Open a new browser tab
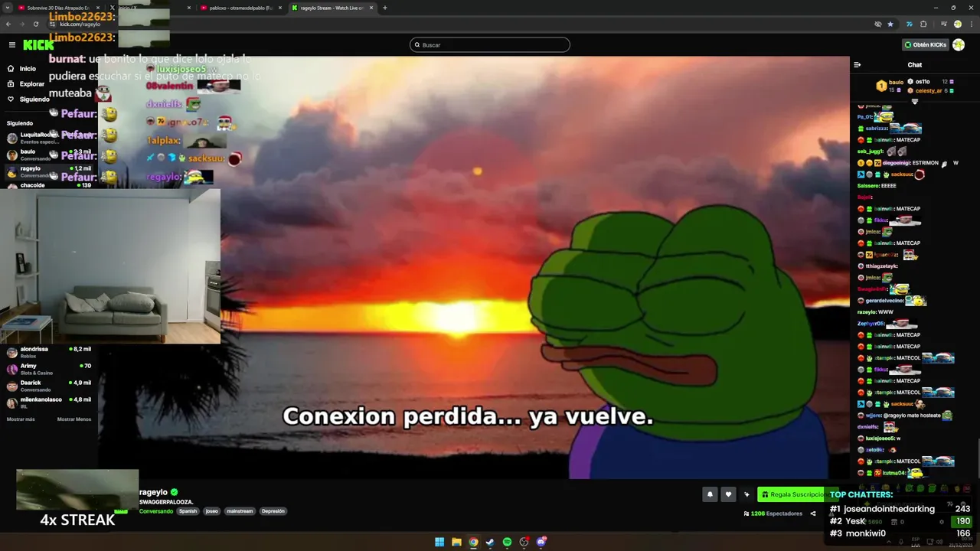980x551 pixels. coord(384,8)
